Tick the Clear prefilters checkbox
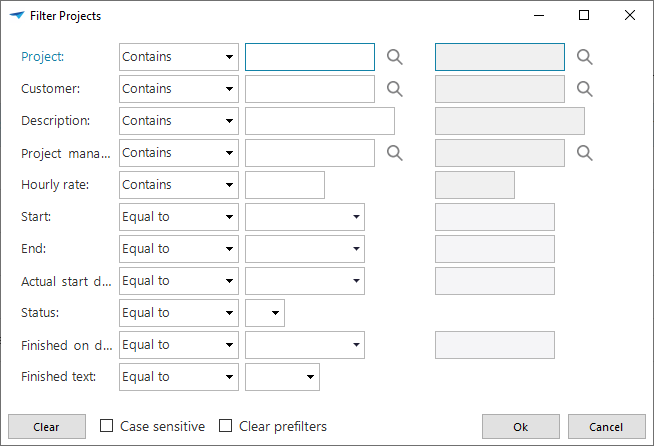The image size is (654, 446). 226,426
